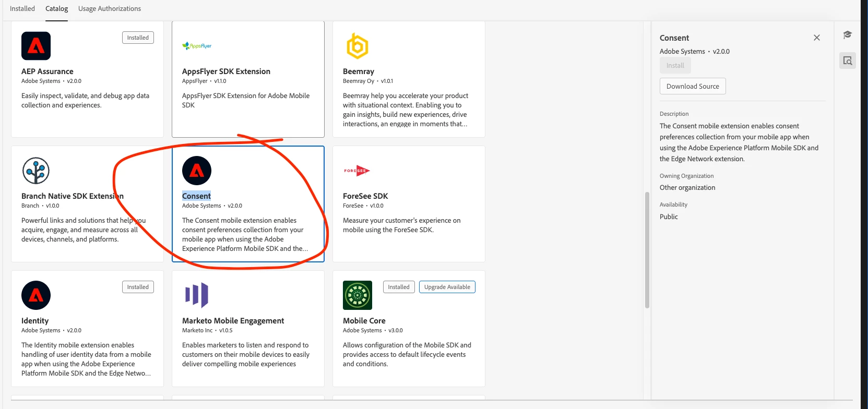Image resolution: width=868 pixels, height=409 pixels.
Task: Open the Catalog tab
Action: [56, 8]
